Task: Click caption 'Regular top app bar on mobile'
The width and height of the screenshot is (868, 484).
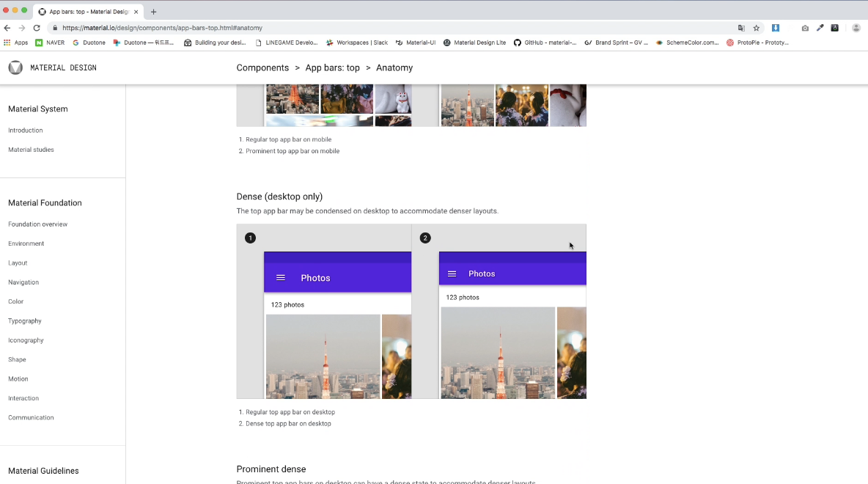Action: click(289, 139)
